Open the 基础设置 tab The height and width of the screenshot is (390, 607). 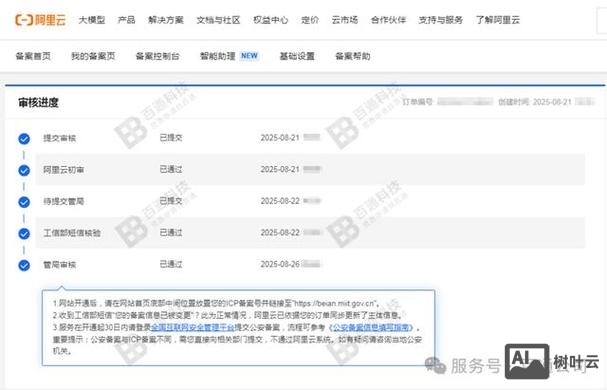pos(297,56)
